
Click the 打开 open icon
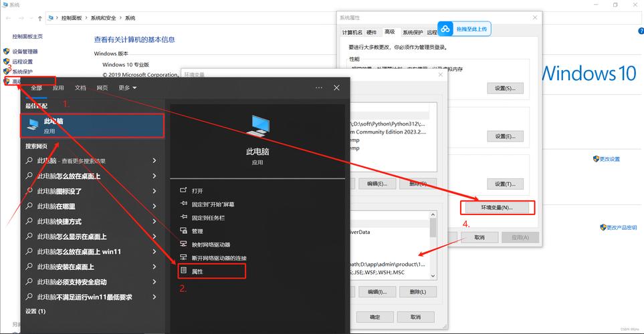pos(184,190)
